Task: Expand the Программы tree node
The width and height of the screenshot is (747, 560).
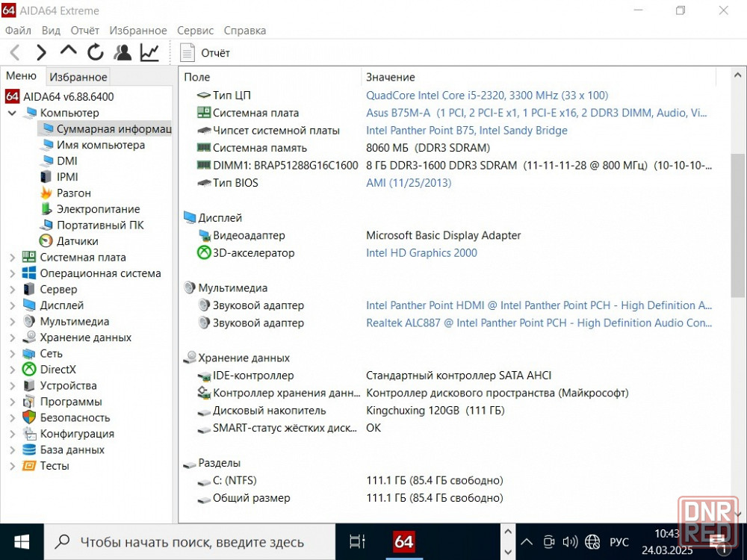Action: [x=13, y=402]
